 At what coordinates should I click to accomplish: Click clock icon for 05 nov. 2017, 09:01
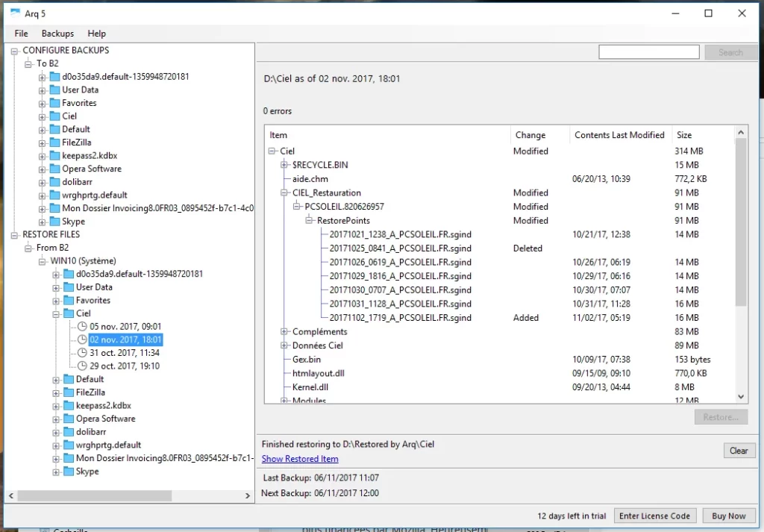82,326
